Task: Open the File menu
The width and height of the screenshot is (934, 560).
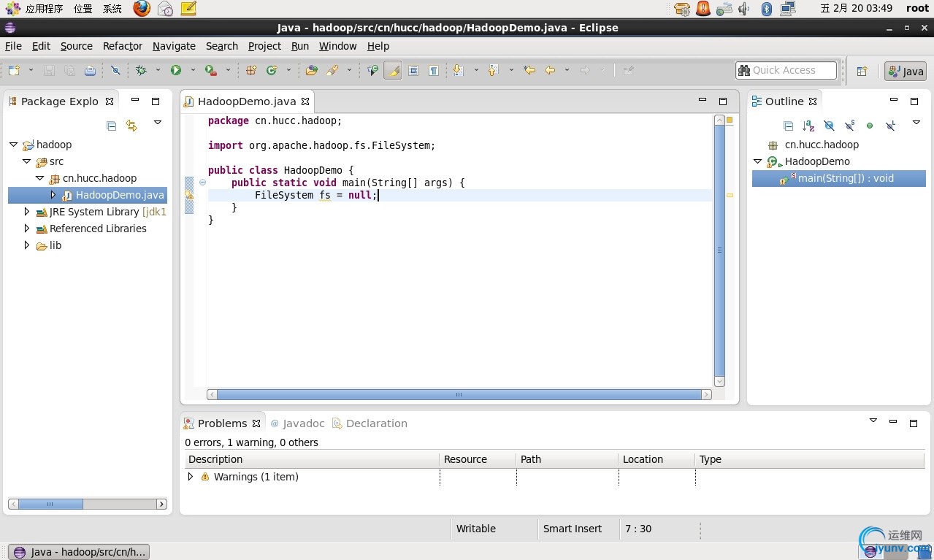Action: pyautogui.click(x=13, y=46)
